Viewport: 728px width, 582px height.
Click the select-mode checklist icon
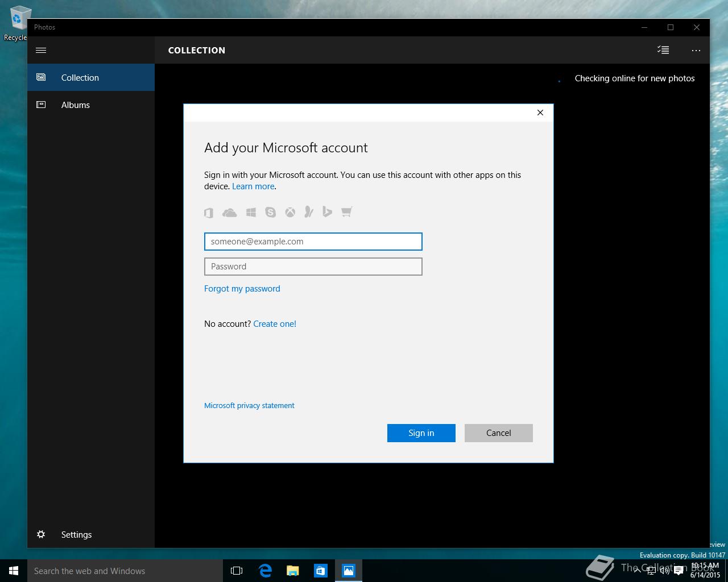(663, 50)
